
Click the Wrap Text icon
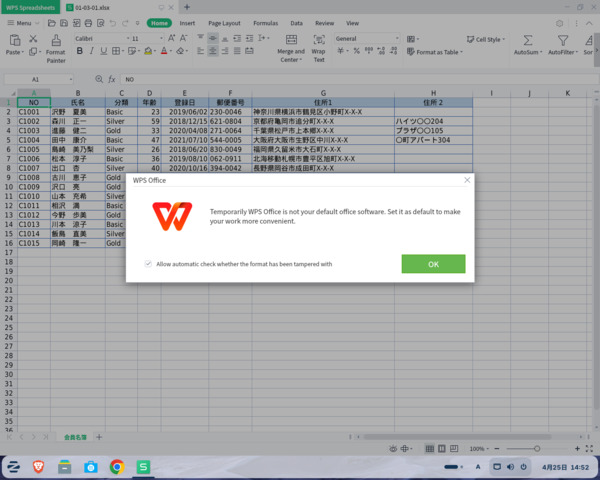click(x=319, y=39)
